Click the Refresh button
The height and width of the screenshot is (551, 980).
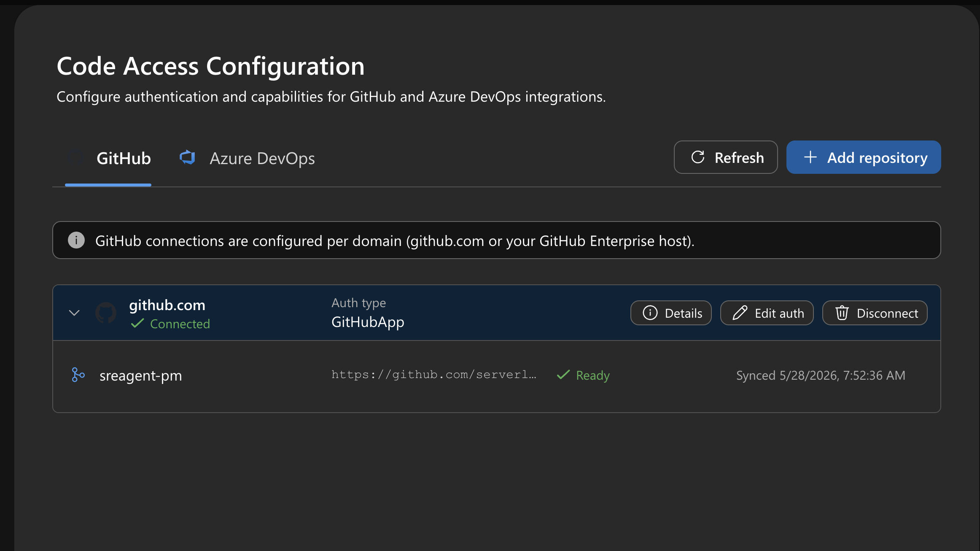[726, 157]
